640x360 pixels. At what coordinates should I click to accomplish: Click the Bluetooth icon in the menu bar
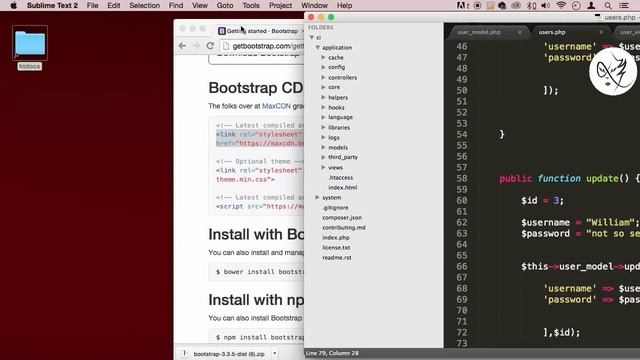[531, 6]
